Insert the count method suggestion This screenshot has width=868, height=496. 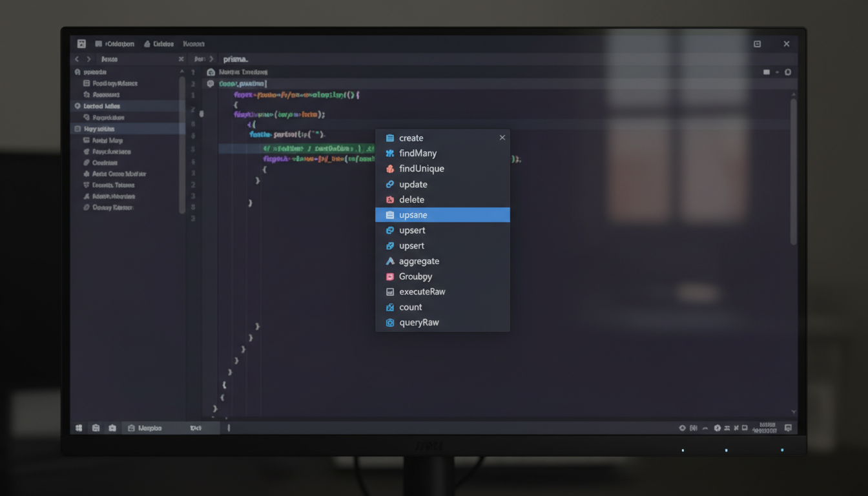click(410, 307)
